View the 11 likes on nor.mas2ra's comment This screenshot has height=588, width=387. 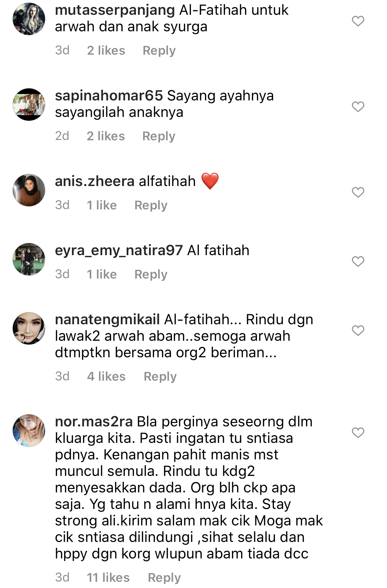(108, 577)
